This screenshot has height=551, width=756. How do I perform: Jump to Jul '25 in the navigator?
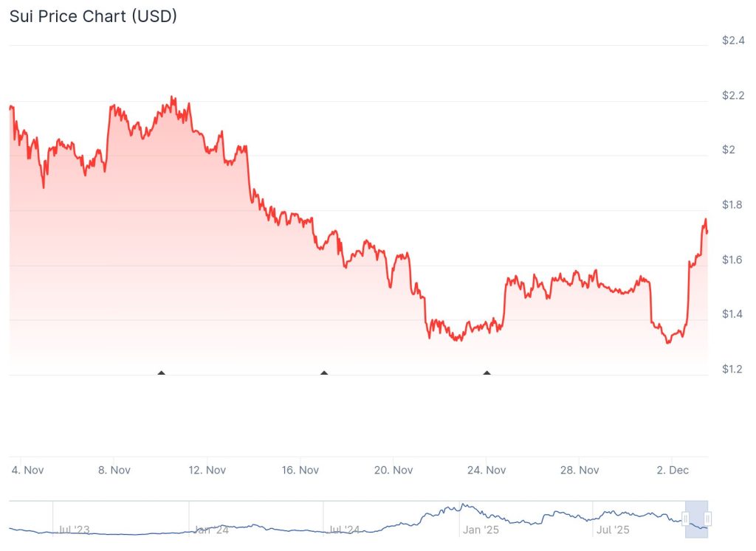tap(612, 530)
